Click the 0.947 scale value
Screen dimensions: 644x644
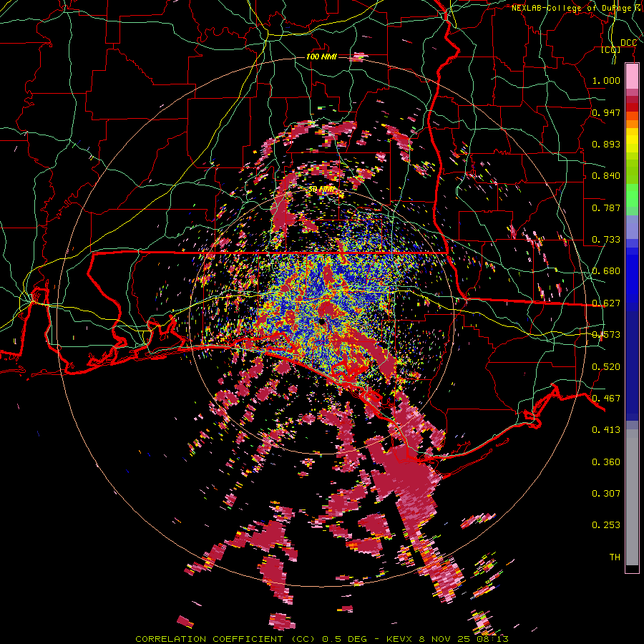point(606,112)
